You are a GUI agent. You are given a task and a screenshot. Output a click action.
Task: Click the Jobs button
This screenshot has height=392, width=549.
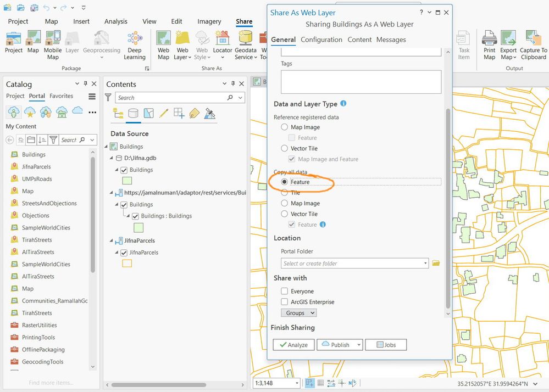coord(386,345)
